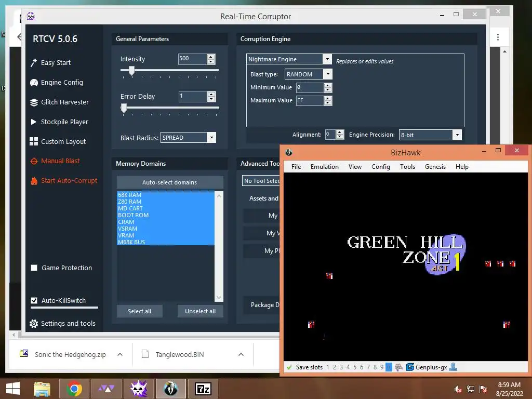Open Settings and tools gear icon
This screenshot has width=532, height=399.
point(34,323)
